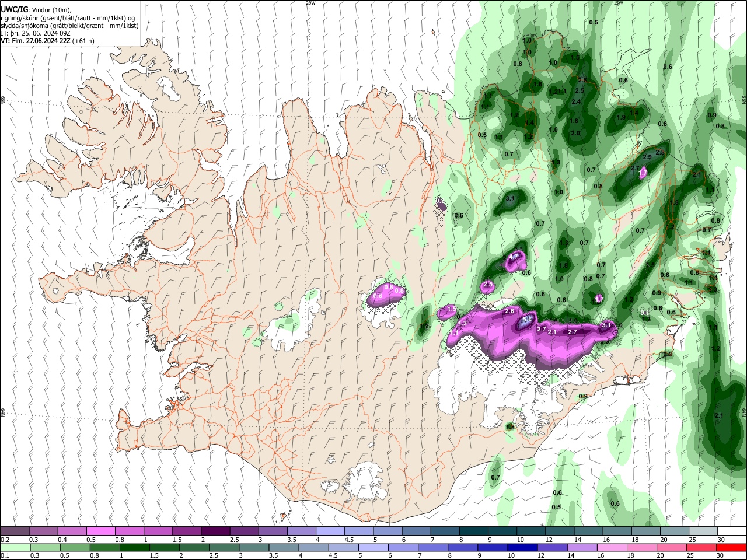The width and height of the screenshot is (747, 560).
Task: Pick the dark mauve swatch above the upper 0.2 label
Action: (x=15, y=531)
